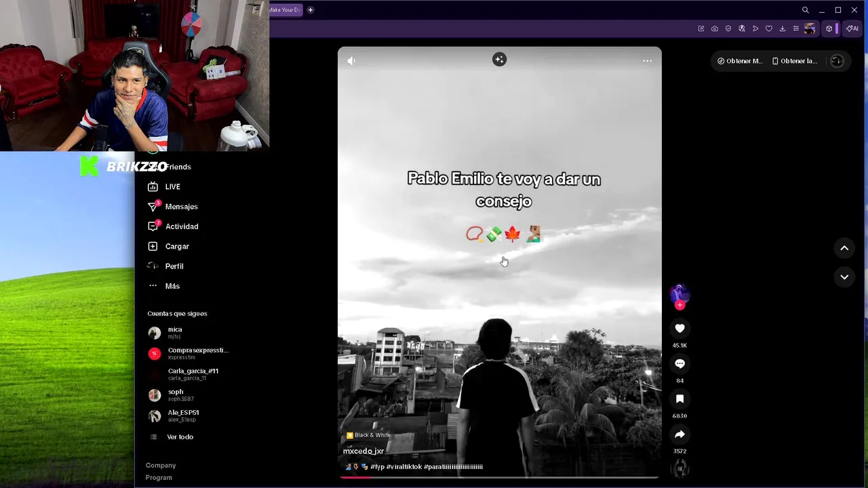This screenshot has height=488, width=868.
Task: Open the easy setup sliders icon
Action: pyautogui.click(x=796, y=28)
